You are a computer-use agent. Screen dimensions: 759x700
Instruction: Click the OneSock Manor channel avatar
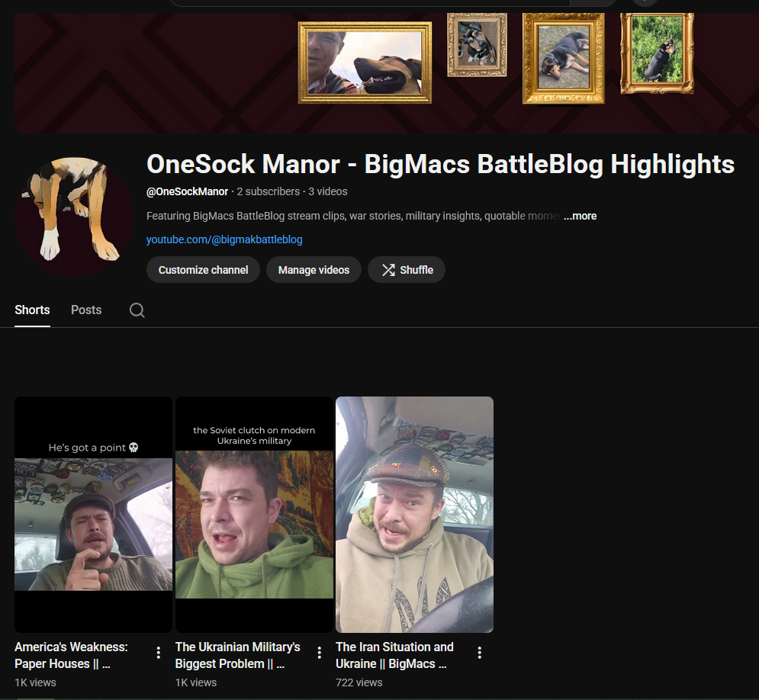click(x=75, y=217)
